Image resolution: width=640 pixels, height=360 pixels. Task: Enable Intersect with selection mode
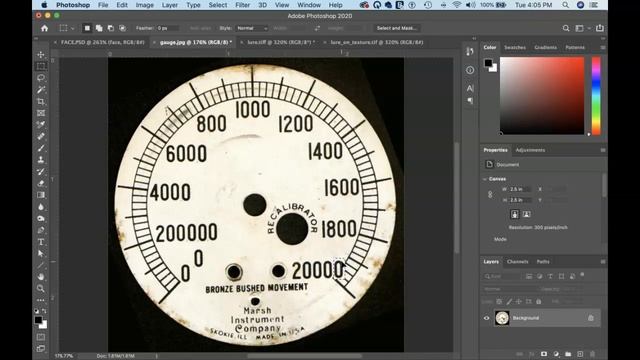122,28
